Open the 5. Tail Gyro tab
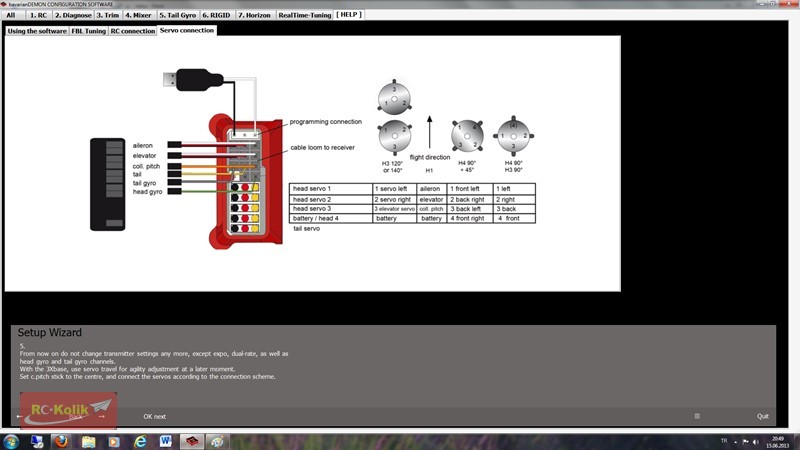 click(x=178, y=15)
